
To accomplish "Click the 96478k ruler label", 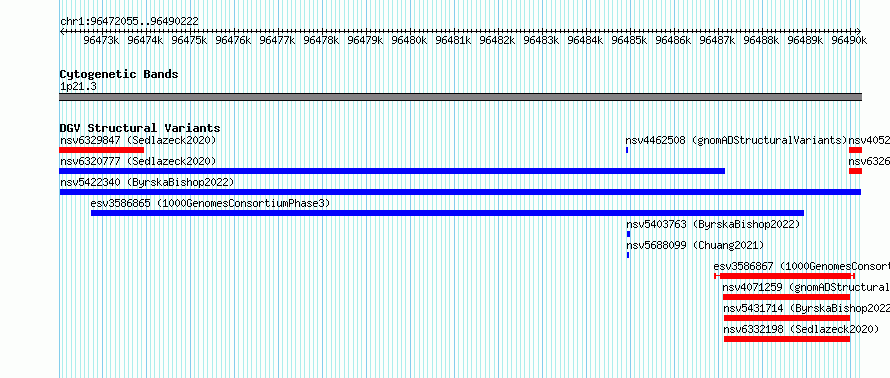I will [321, 40].
